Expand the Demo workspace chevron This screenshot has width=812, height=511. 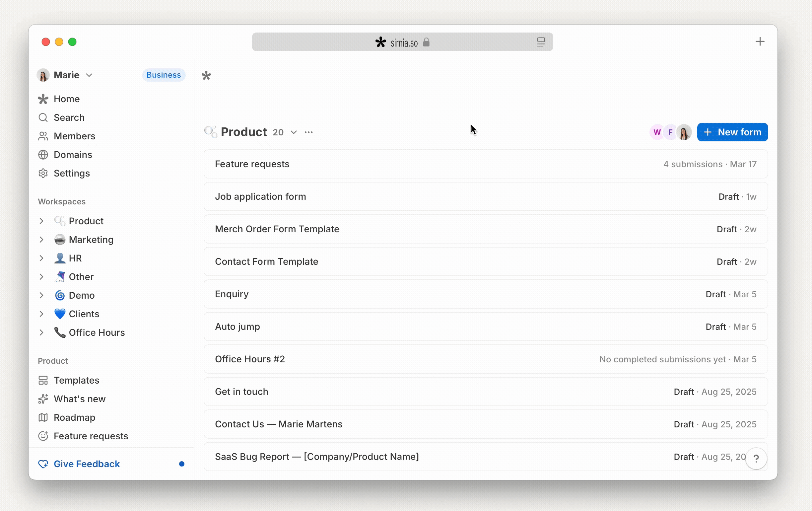click(41, 295)
